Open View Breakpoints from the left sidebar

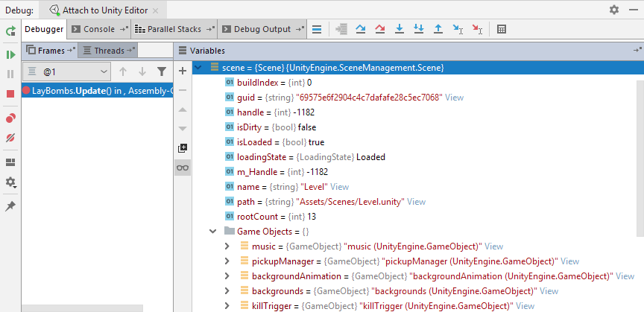point(10,118)
